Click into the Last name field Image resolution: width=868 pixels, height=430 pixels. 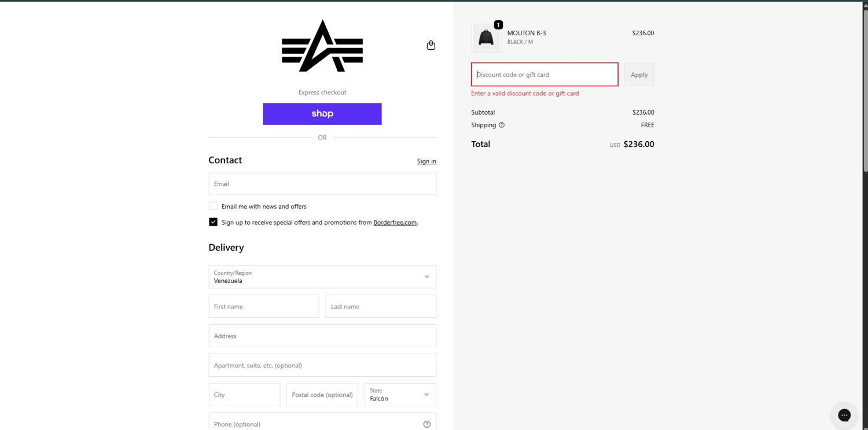(381, 306)
